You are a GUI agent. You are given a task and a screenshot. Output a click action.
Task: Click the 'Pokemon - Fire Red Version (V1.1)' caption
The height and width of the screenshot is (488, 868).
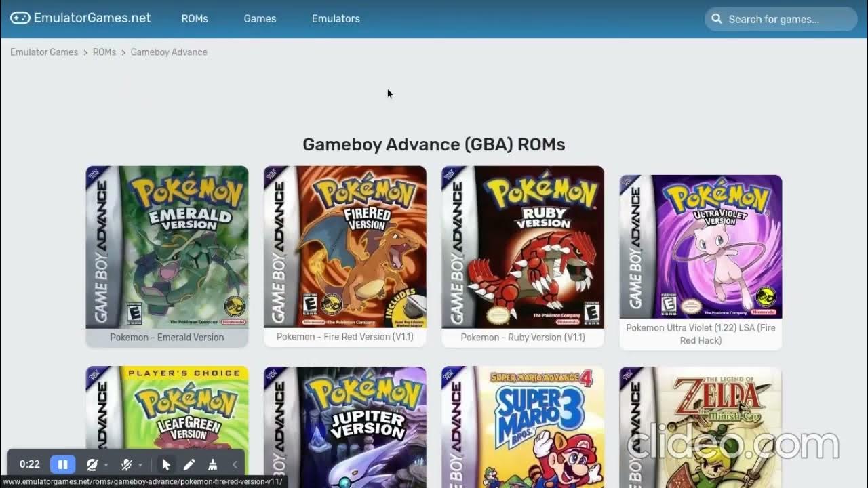point(344,337)
